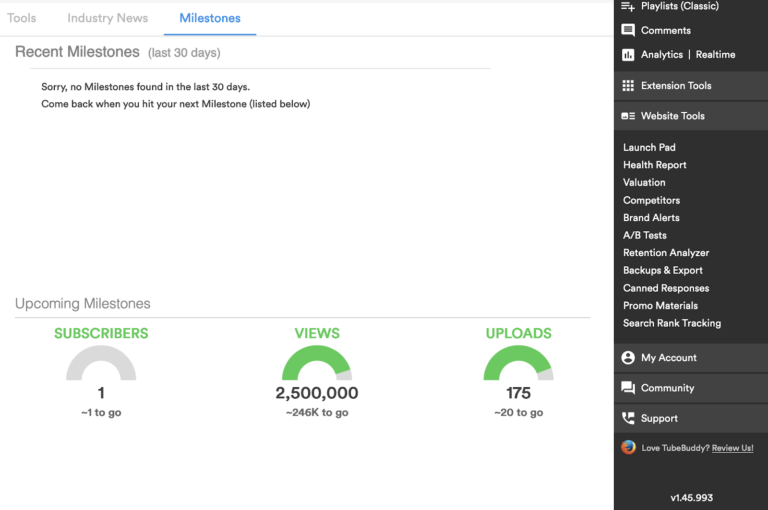Expand the Community section
This screenshot has width=768, height=510.
click(691, 388)
